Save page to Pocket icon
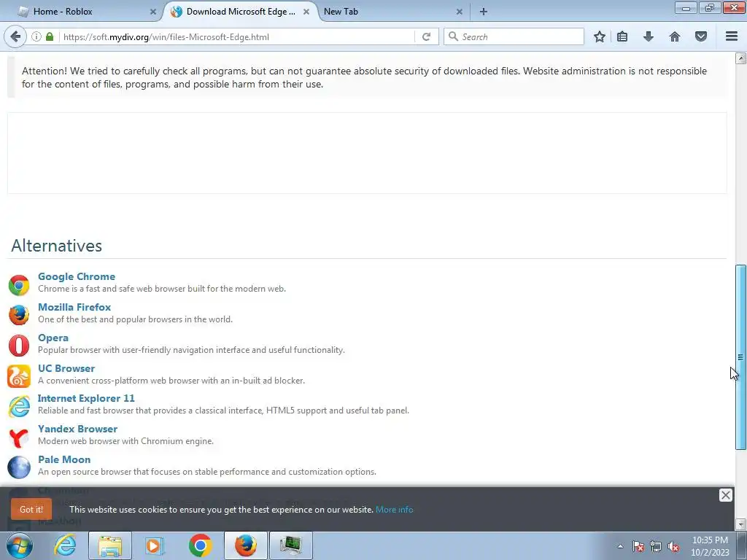 click(x=701, y=36)
